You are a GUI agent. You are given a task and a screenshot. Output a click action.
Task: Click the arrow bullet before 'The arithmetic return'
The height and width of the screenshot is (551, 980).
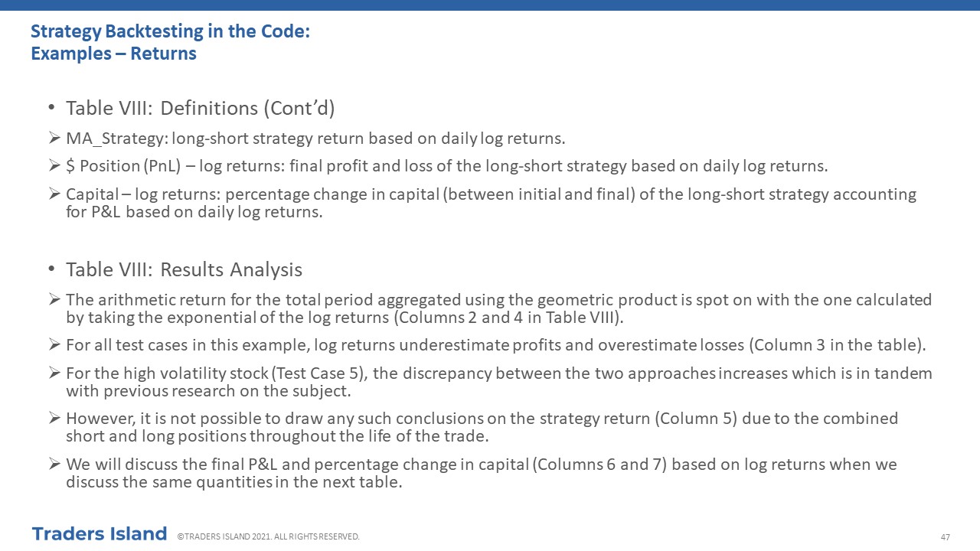54,299
